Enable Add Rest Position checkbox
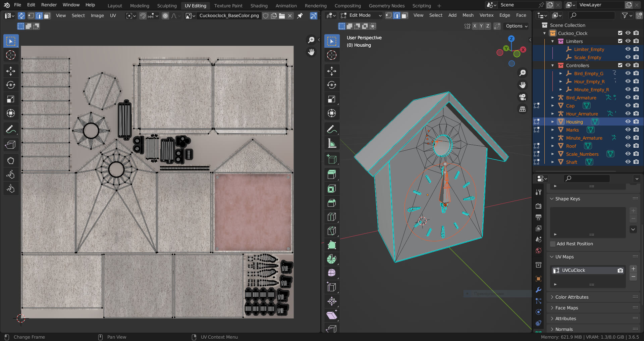 point(553,244)
